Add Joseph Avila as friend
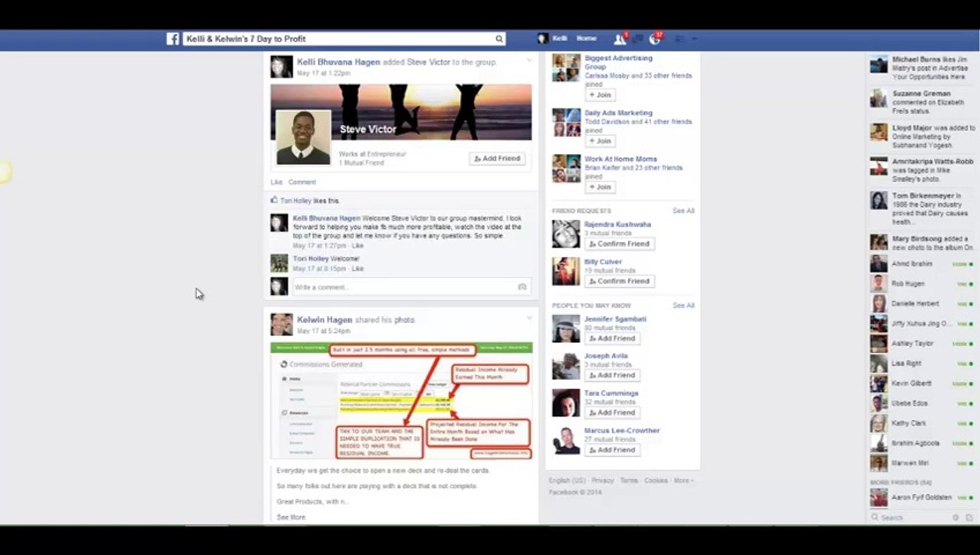The width and height of the screenshot is (980, 555). [x=612, y=375]
